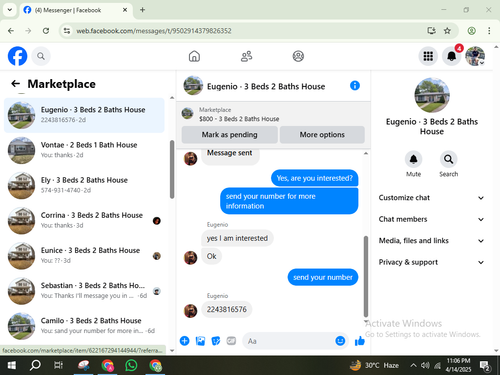Open the Eugenio chat header title
The height and width of the screenshot is (375, 500).
point(266,86)
